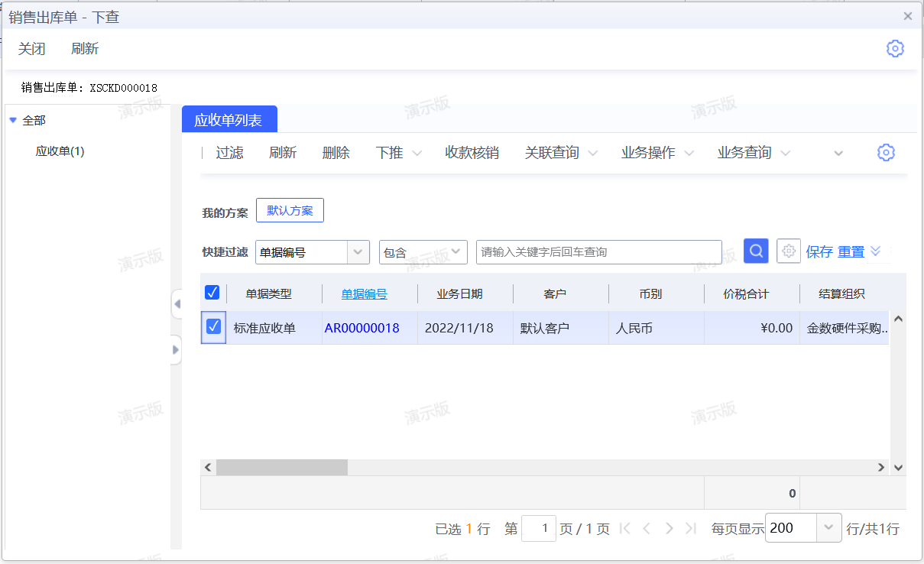
Task: Click the 保存 filter link
Action: click(x=819, y=251)
